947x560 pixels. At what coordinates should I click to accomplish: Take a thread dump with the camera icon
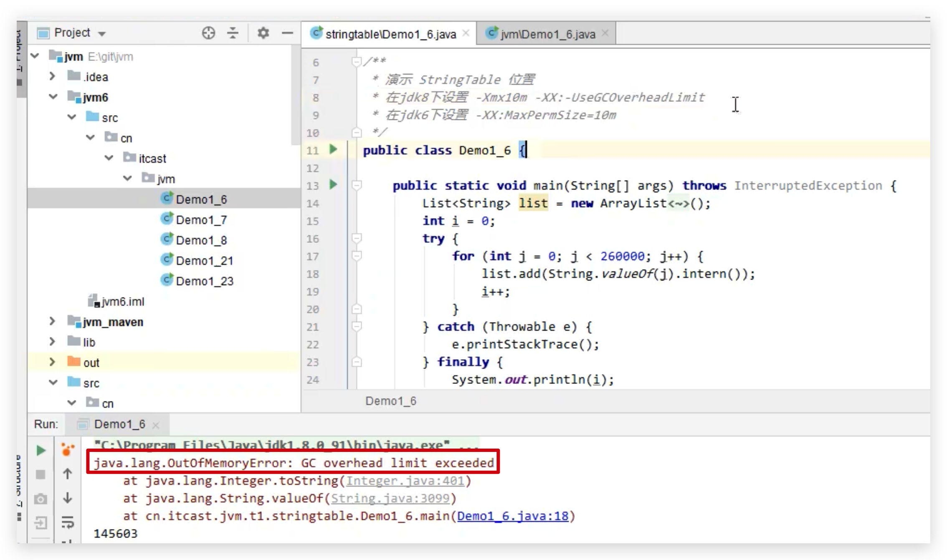(x=41, y=499)
